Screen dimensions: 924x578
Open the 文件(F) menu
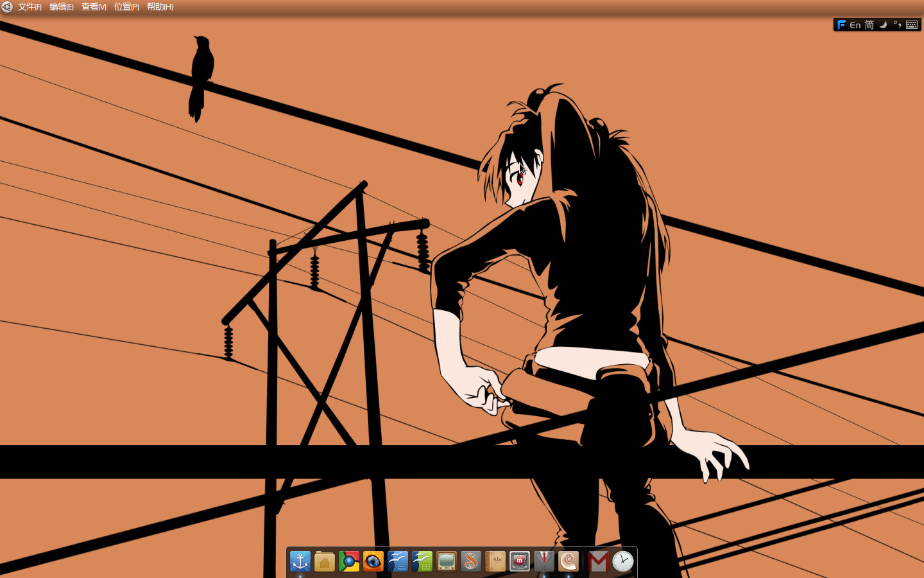click(30, 7)
